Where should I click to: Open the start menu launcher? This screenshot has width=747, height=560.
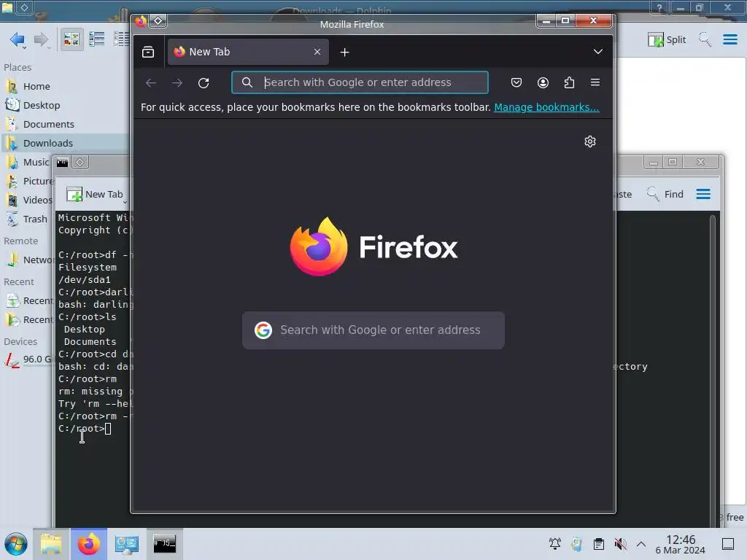coord(16,544)
